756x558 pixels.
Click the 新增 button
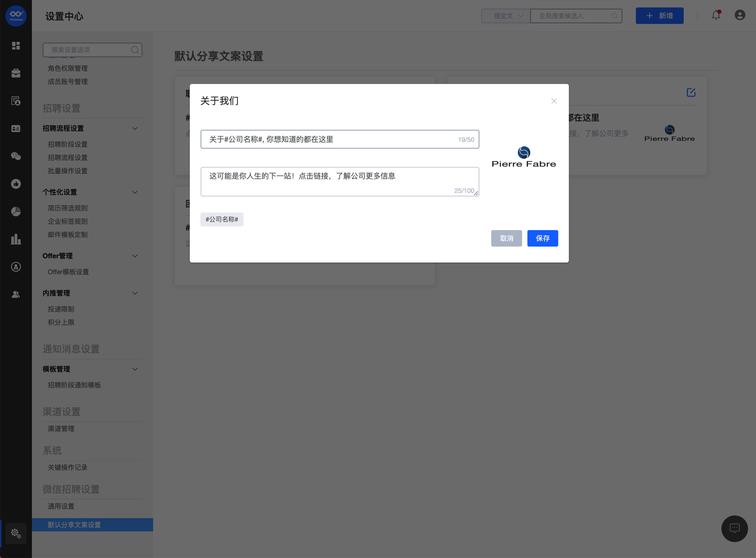coord(659,16)
